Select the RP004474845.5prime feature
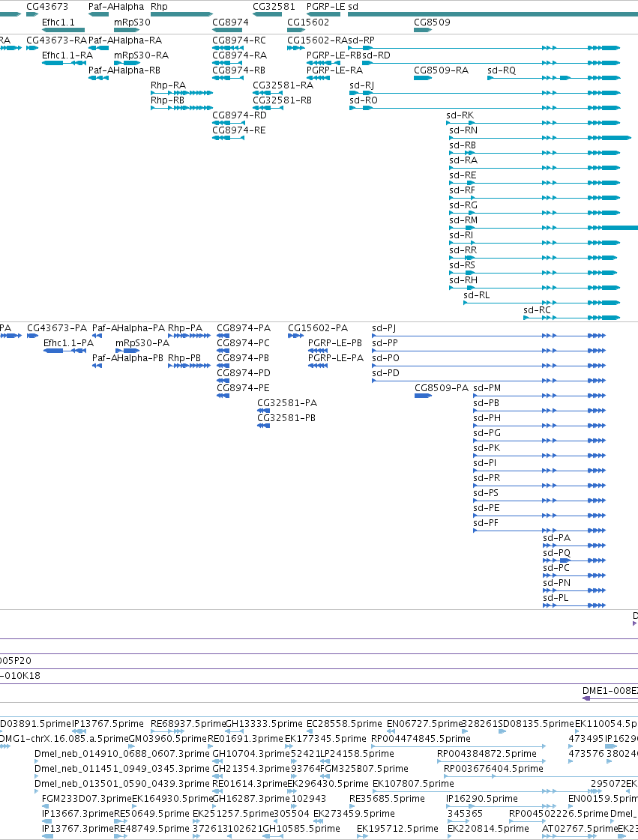 click(459, 746)
